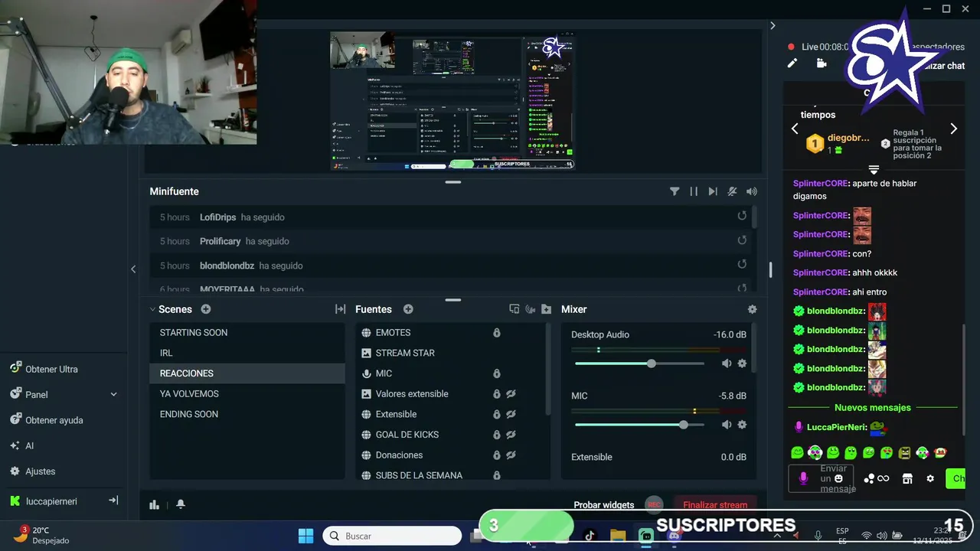The image size is (980, 551).
Task: Click Finalizar stream button
Action: click(x=715, y=505)
